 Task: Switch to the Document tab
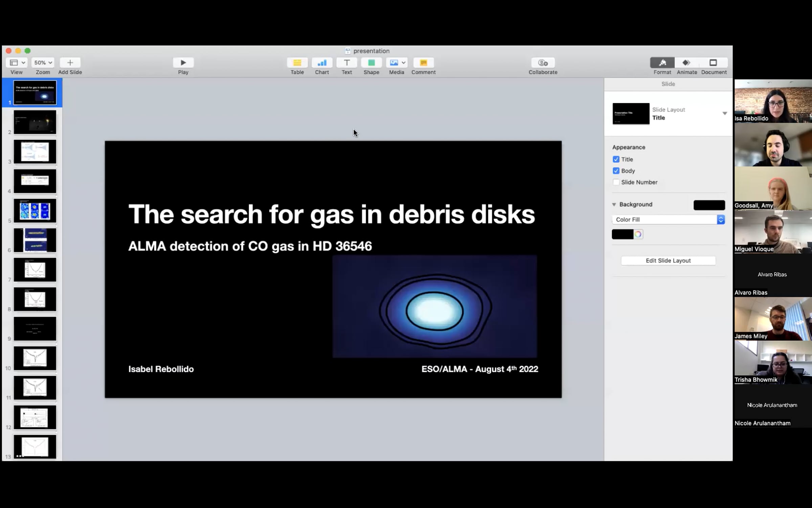[714, 63]
